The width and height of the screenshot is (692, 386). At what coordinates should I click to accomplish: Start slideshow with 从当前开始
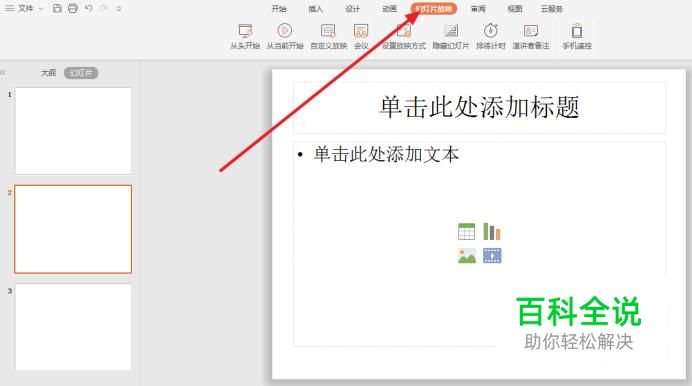tap(285, 36)
